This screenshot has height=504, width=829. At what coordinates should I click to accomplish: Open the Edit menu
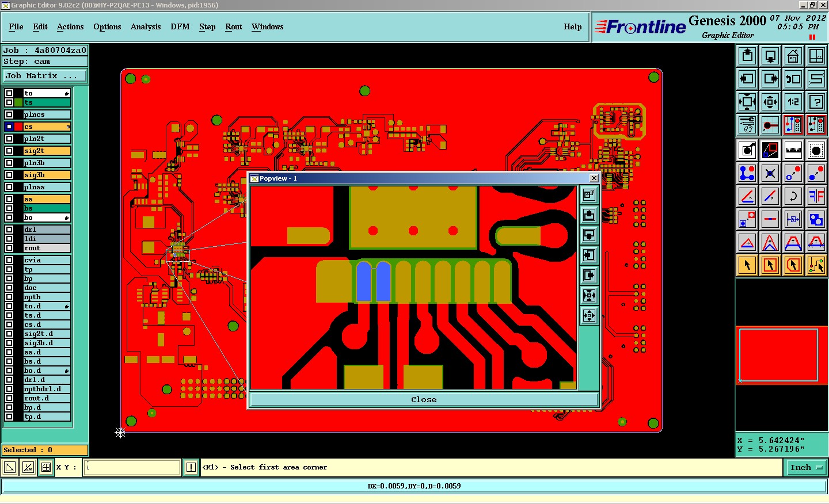[x=40, y=26]
